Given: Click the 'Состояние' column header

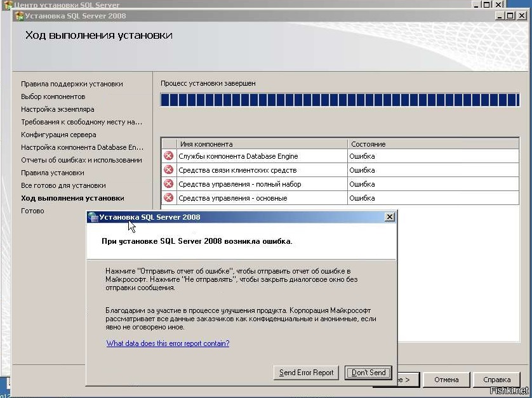Looking at the screenshot, I should (x=433, y=144).
